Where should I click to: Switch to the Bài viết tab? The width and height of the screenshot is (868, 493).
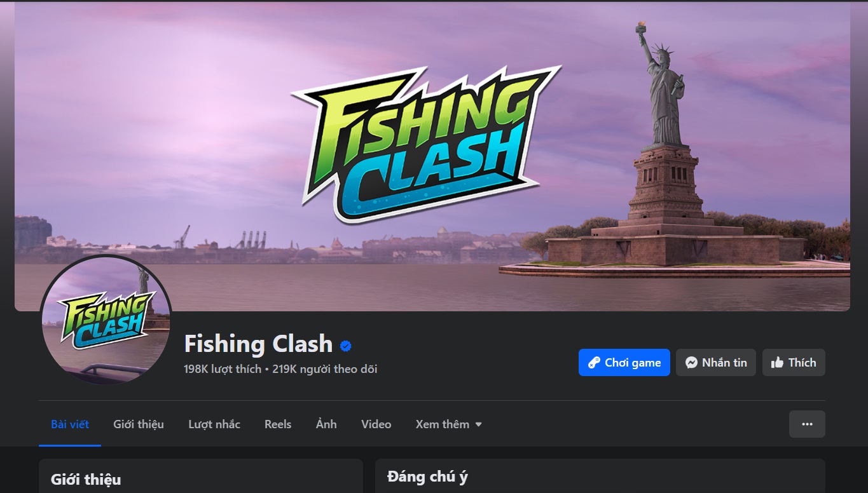(x=70, y=424)
